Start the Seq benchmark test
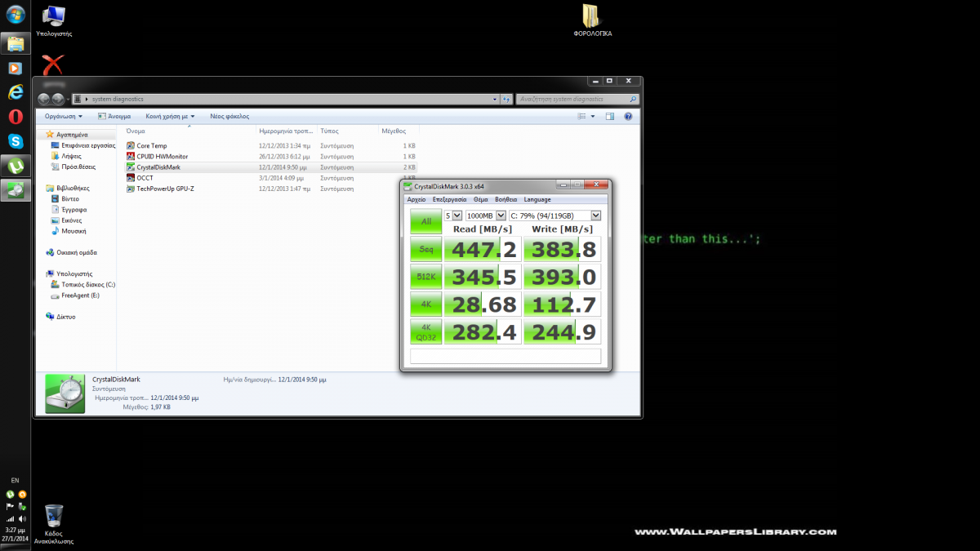 pos(425,250)
